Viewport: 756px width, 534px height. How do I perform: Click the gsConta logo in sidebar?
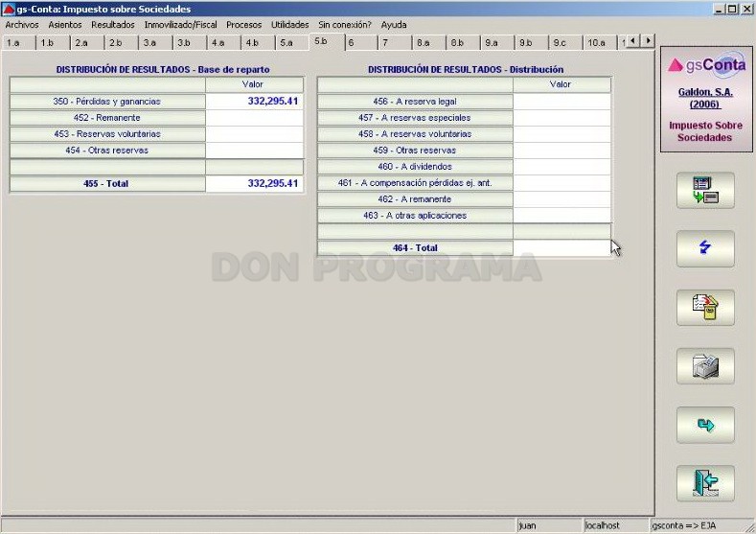[x=706, y=65]
